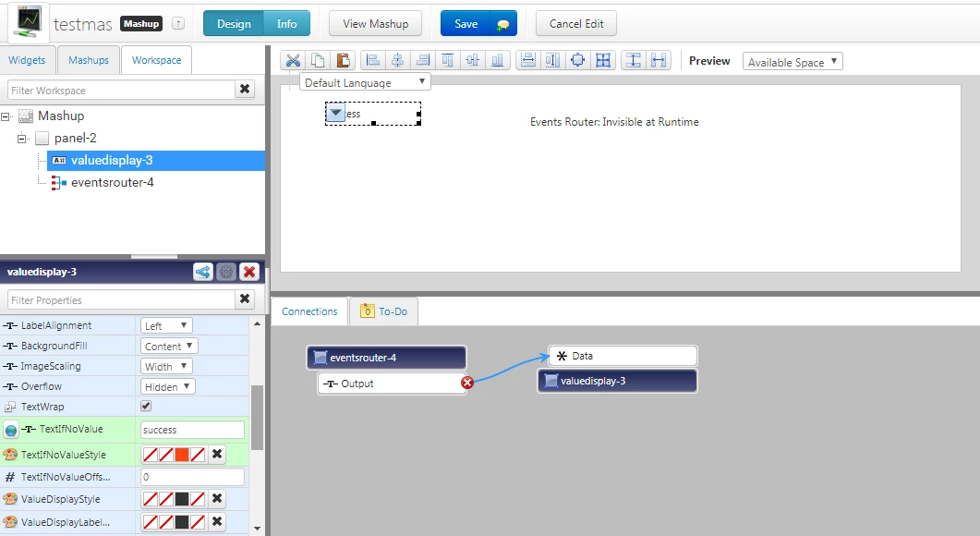Open the To-Do tab
The image size is (980, 536).
pyautogui.click(x=383, y=311)
